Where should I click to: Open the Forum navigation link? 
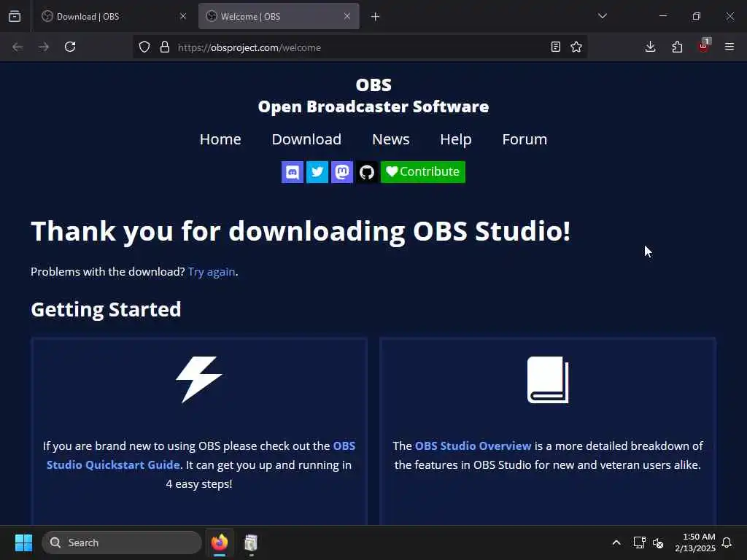click(x=525, y=139)
